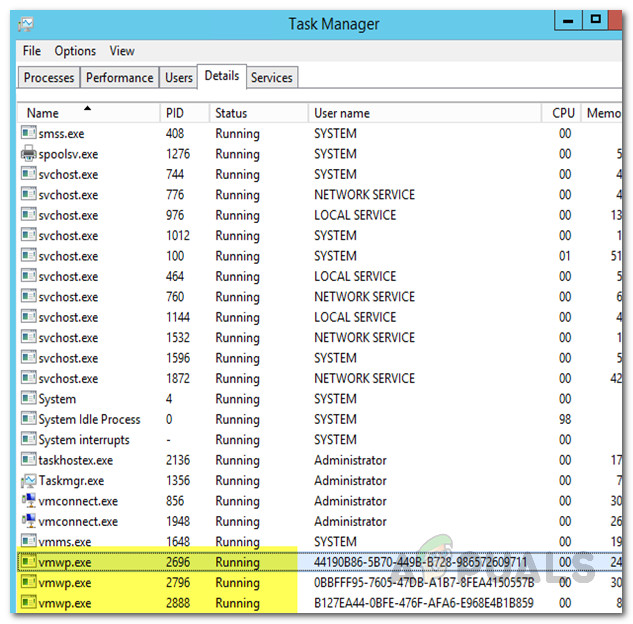Select the System interrupts name
Image resolution: width=633 pixels, height=624 pixels.
[84, 440]
